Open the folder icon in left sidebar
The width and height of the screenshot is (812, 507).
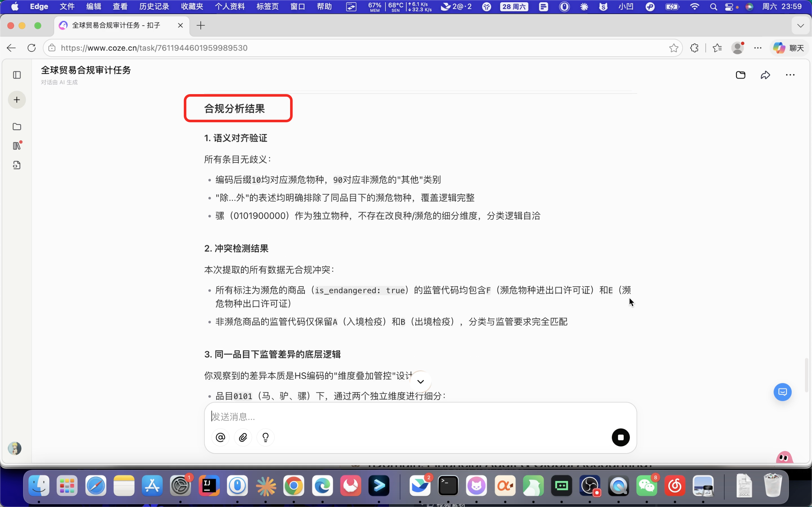[17, 126]
